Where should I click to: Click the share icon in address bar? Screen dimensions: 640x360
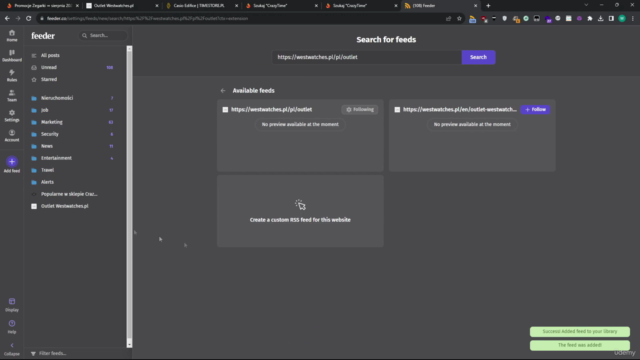click(449, 18)
